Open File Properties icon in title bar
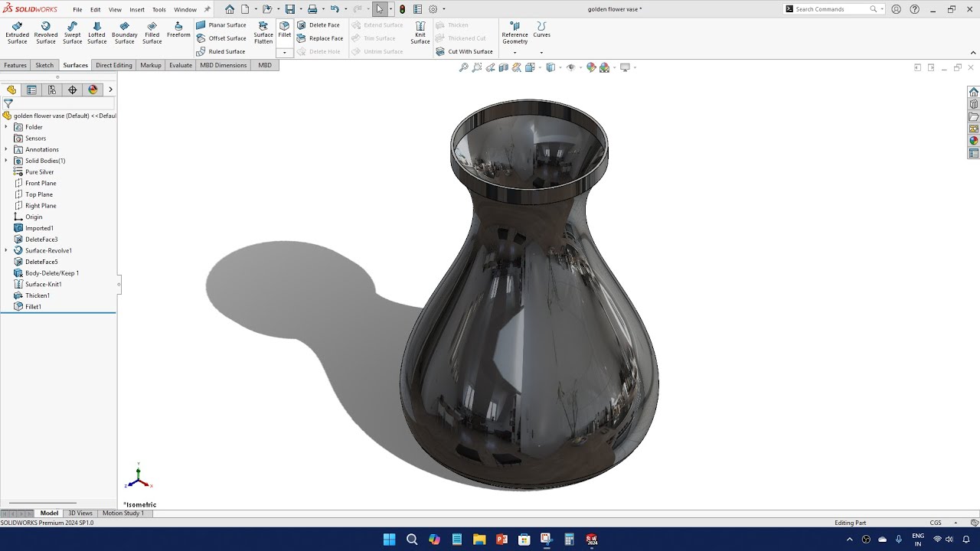Image resolution: width=980 pixels, height=551 pixels. click(x=417, y=9)
